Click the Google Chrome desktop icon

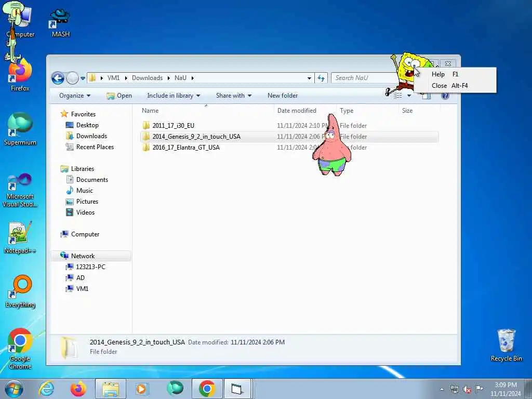point(20,349)
